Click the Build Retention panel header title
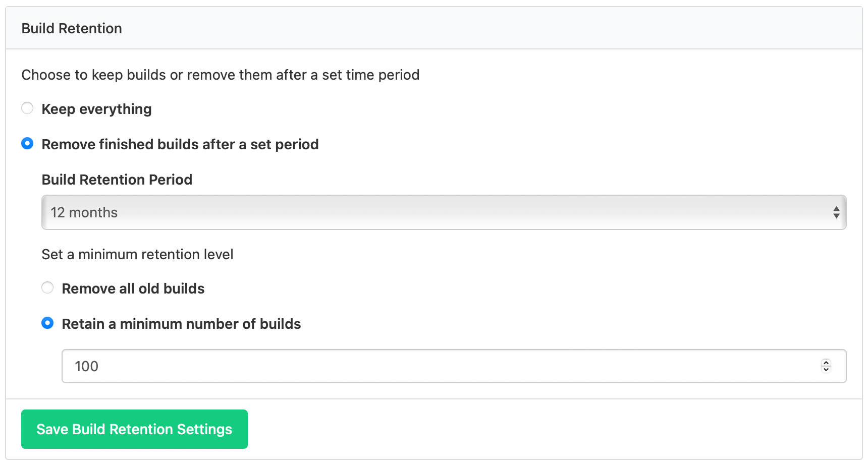 72,28
